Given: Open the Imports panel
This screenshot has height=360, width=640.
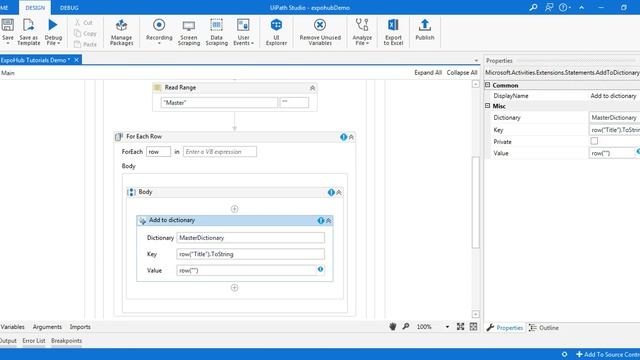Looking at the screenshot, I should coord(80,327).
